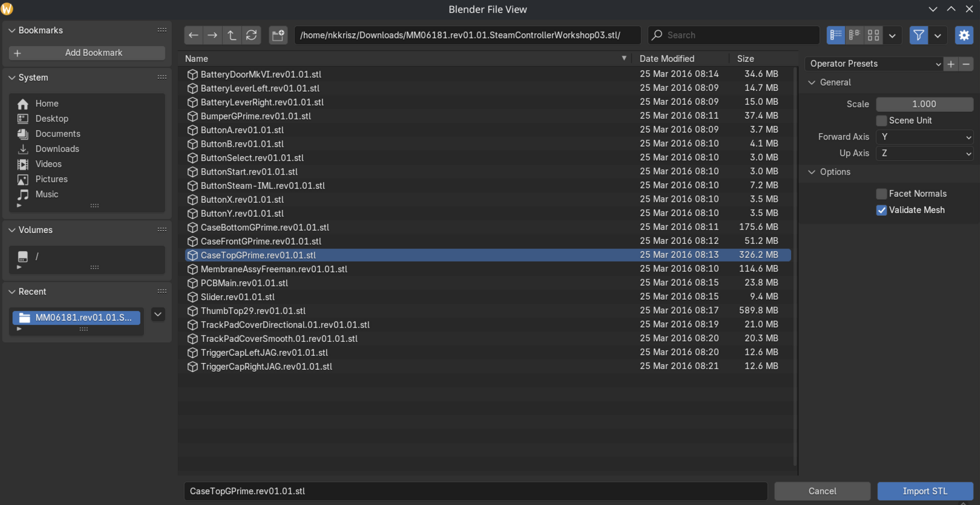
Task: Select MembraneAssyFreeman.rev01.01.stl file
Action: 488,269
